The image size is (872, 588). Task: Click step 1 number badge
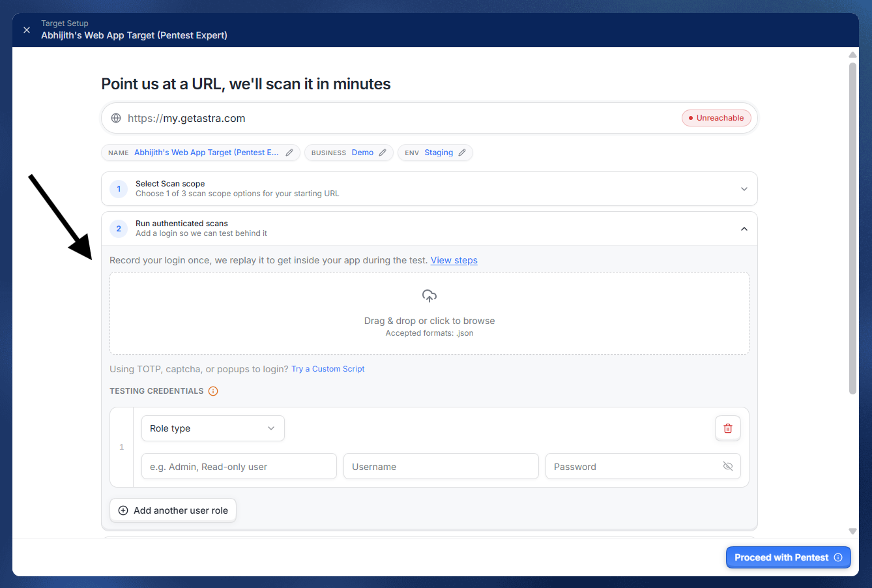click(119, 189)
